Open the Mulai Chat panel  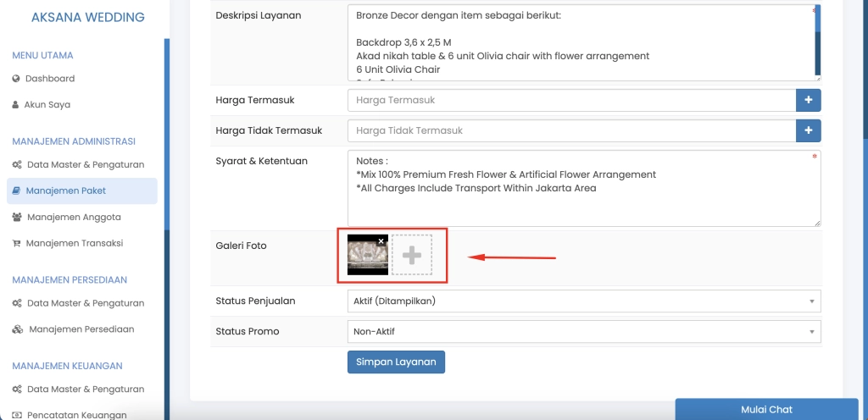pyautogui.click(x=766, y=409)
